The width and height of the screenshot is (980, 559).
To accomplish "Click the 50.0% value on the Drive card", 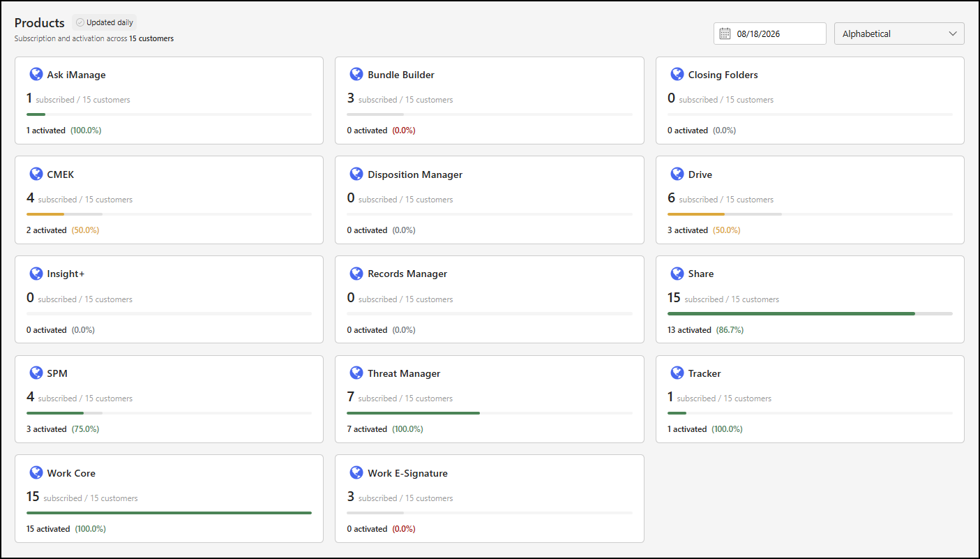I will (x=726, y=230).
